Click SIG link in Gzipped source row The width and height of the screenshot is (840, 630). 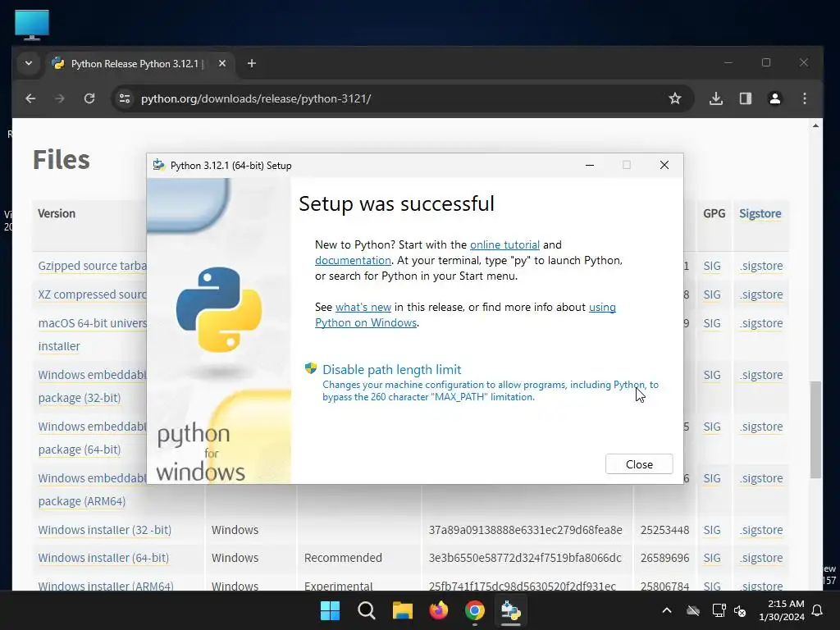coord(711,266)
